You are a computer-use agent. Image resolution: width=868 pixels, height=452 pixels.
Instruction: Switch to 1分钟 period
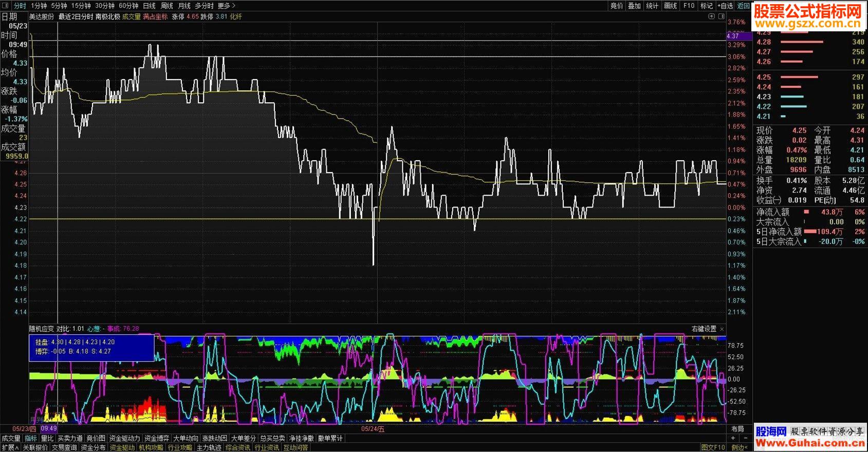pos(39,6)
